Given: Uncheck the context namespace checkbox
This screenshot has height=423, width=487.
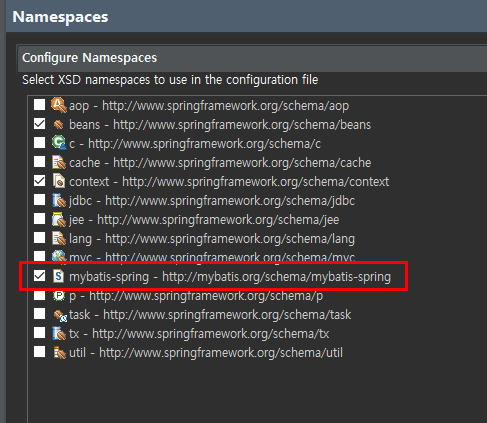Looking at the screenshot, I should tap(39, 181).
